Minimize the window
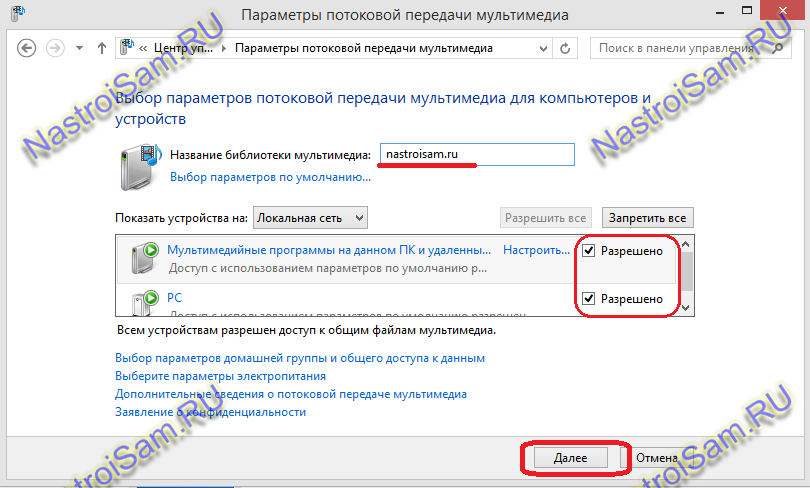This screenshot has height=488, width=810. pos(721,12)
